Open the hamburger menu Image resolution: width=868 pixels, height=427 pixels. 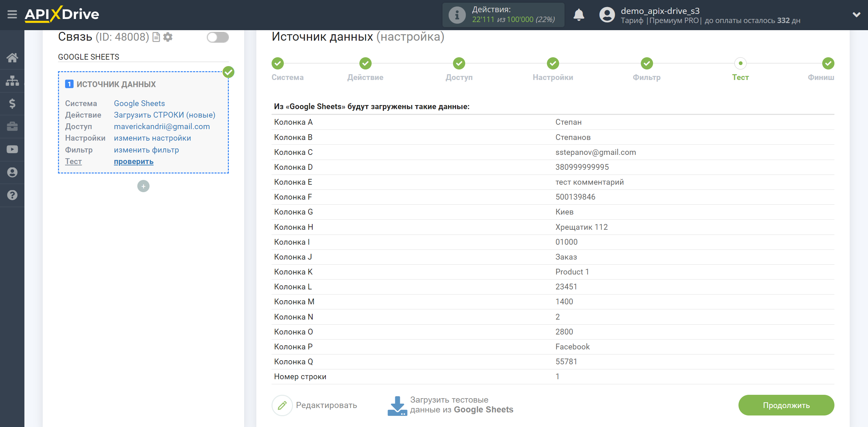[x=12, y=15]
